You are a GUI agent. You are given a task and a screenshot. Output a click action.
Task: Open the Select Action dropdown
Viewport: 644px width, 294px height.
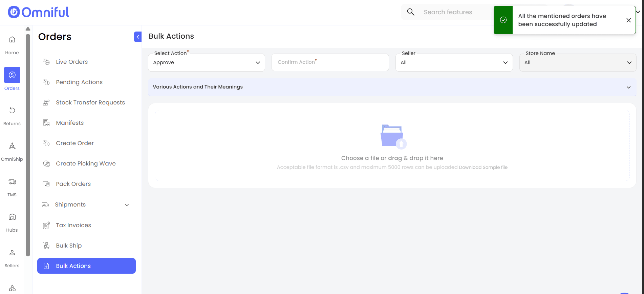(207, 63)
